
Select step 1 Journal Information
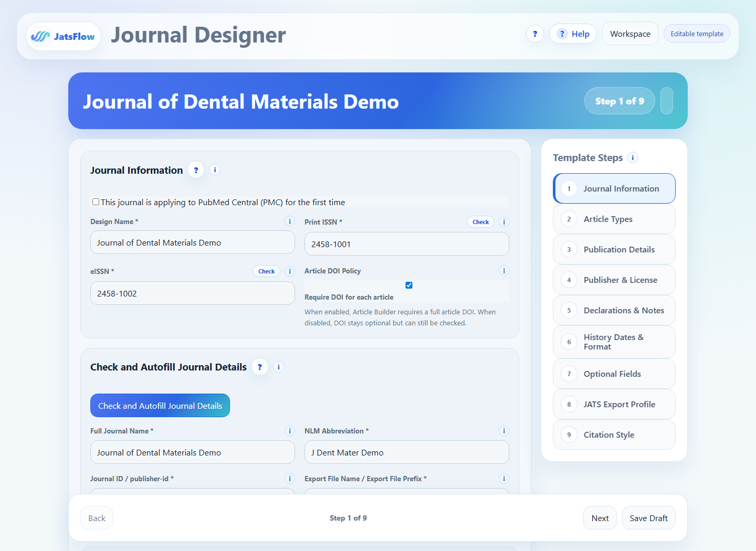tap(614, 188)
